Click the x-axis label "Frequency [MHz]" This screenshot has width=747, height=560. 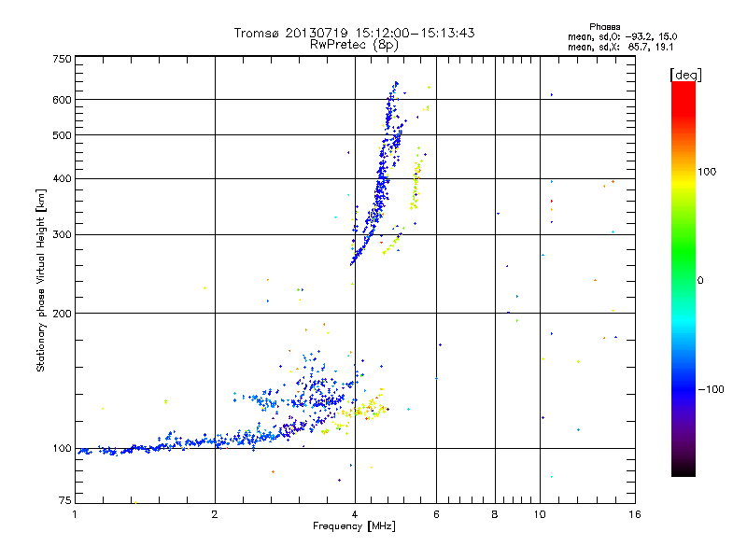point(354,526)
